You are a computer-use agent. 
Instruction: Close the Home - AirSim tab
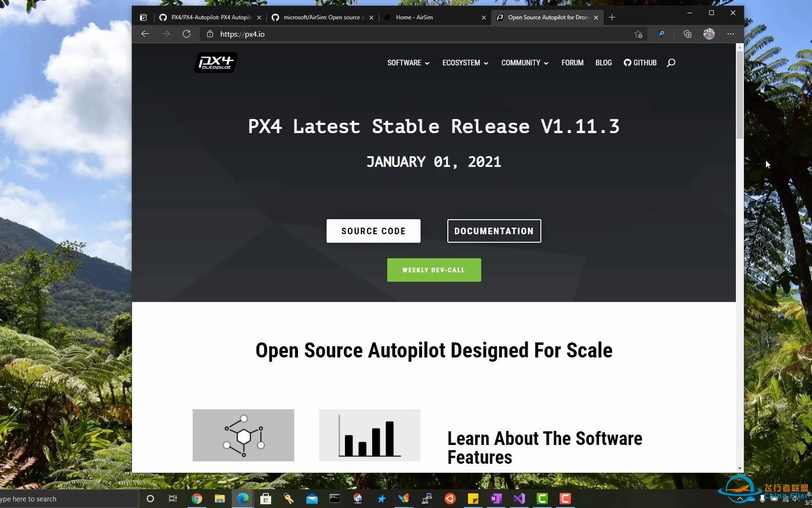484,17
